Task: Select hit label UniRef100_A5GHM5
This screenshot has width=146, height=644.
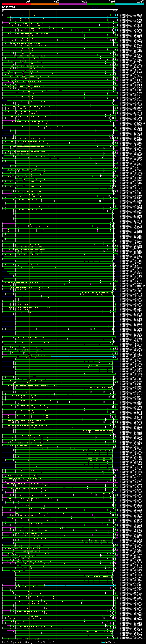Action: tap(131, 90)
